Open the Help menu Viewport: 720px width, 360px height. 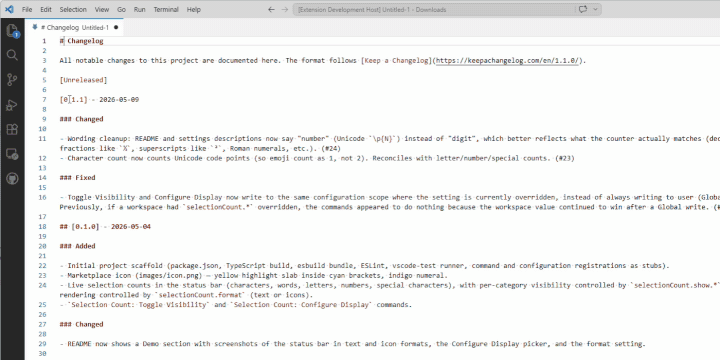pos(194,9)
